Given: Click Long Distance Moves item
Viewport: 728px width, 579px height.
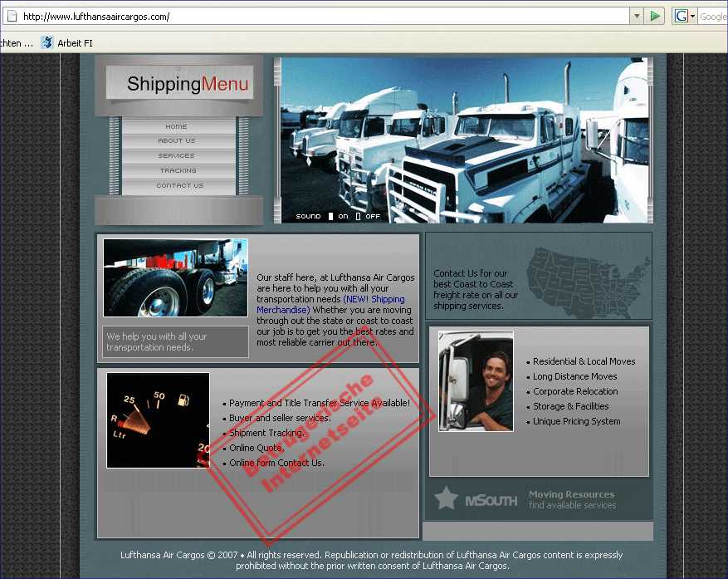Looking at the screenshot, I should (x=574, y=376).
